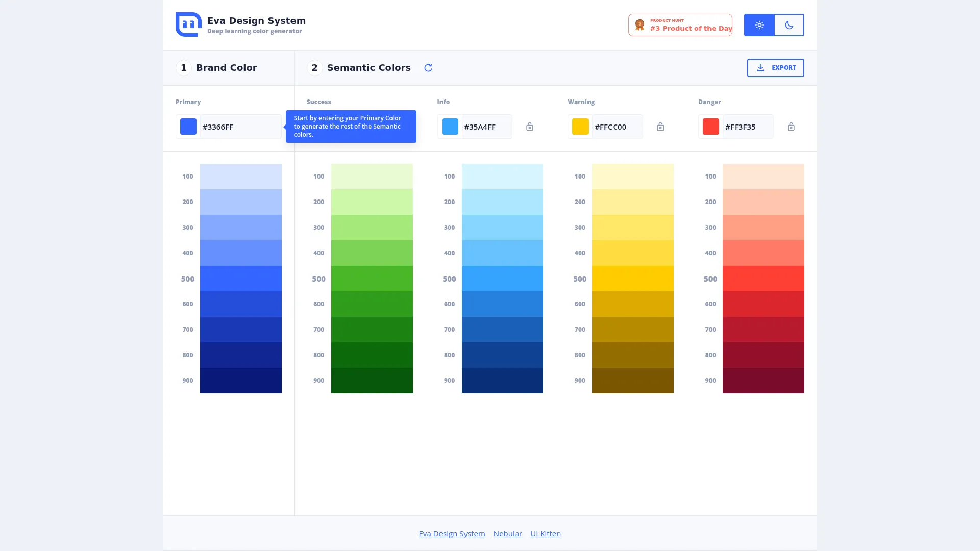Select Info 900 shade swatch

502,381
